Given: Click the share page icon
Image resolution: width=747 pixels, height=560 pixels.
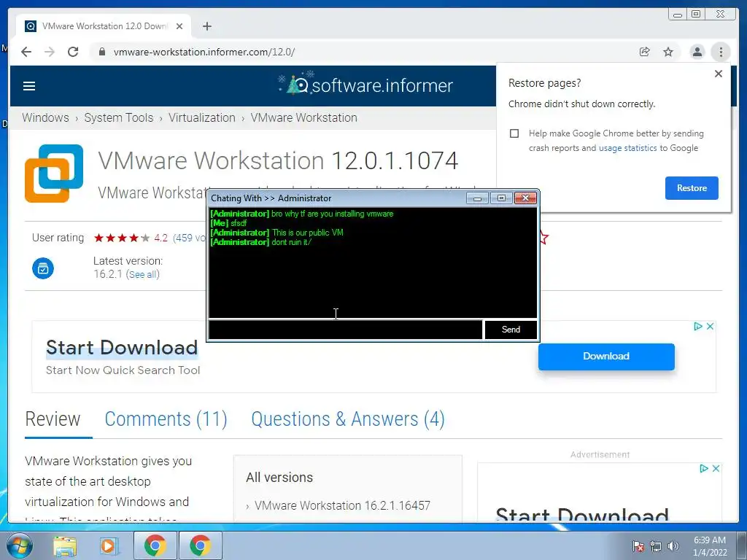Looking at the screenshot, I should point(645,52).
